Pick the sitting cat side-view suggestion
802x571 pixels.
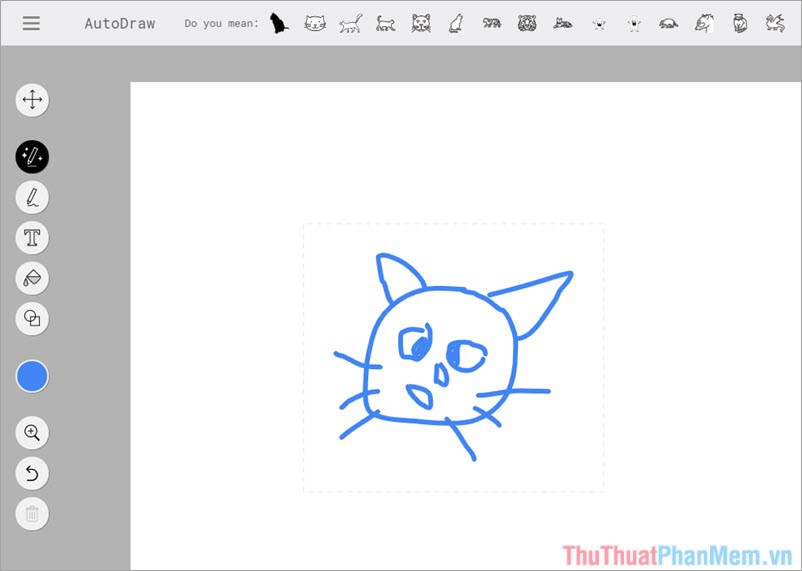point(456,23)
